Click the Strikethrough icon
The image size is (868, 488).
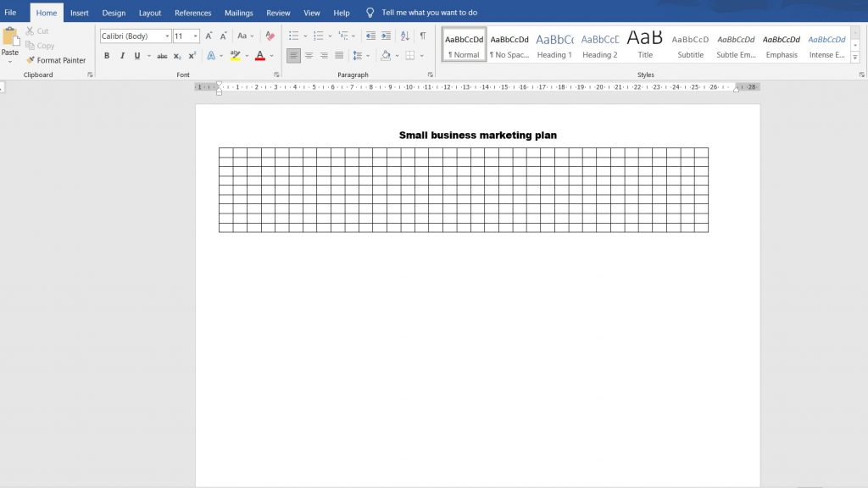[x=162, y=55]
